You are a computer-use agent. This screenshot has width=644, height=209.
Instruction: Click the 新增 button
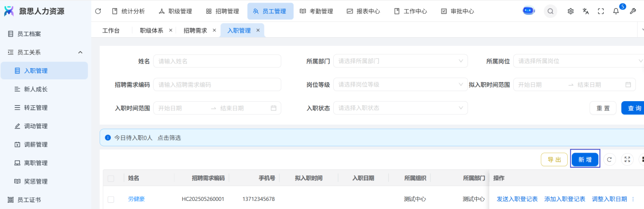pos(585,160)
